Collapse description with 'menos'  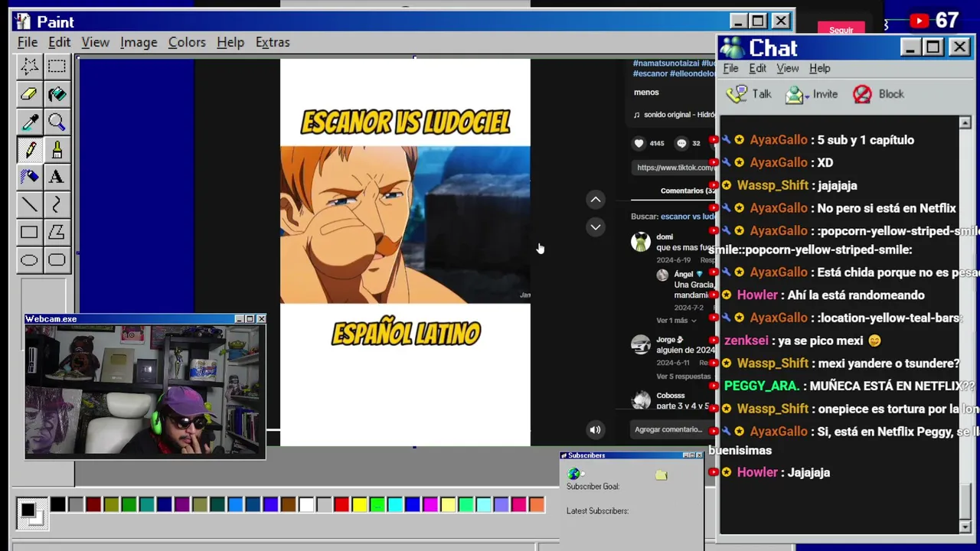(x=646, y=92)
